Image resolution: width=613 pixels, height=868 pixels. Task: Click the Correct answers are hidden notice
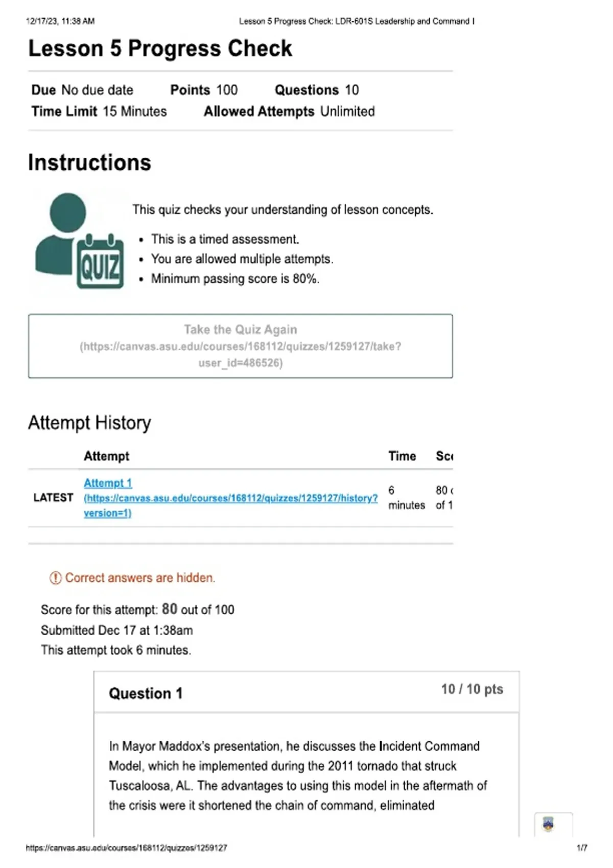coord(140,578)
